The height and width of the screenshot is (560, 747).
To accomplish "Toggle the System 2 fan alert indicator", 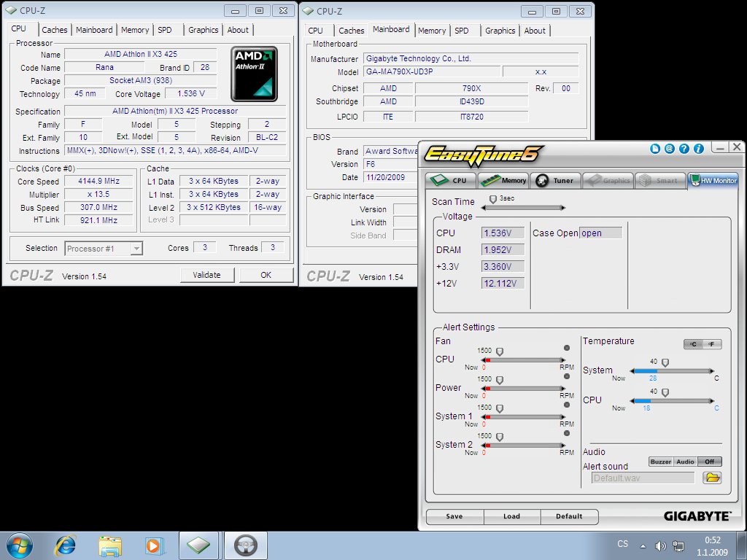I will click(567, 433).
